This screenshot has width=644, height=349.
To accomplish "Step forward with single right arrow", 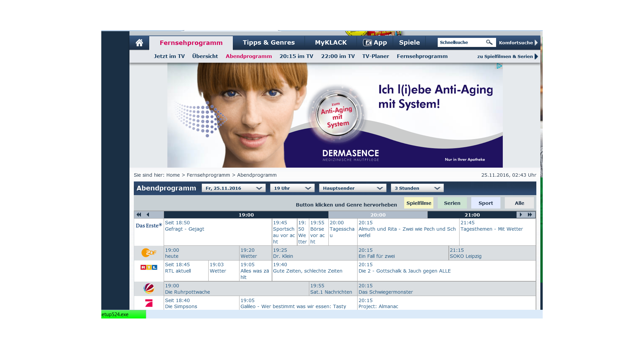I will pyautogui.click(x=521, y=215).
